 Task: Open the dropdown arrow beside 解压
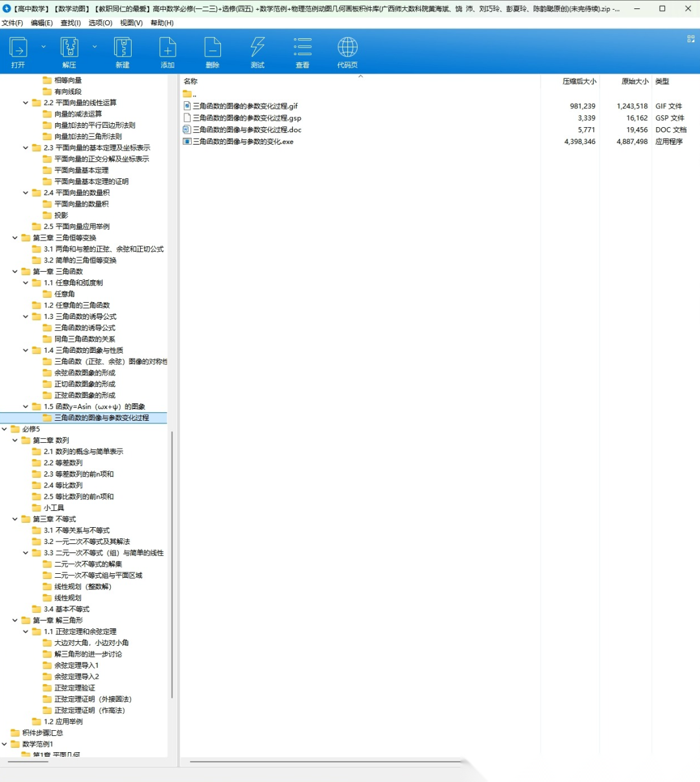pos(95,47)
